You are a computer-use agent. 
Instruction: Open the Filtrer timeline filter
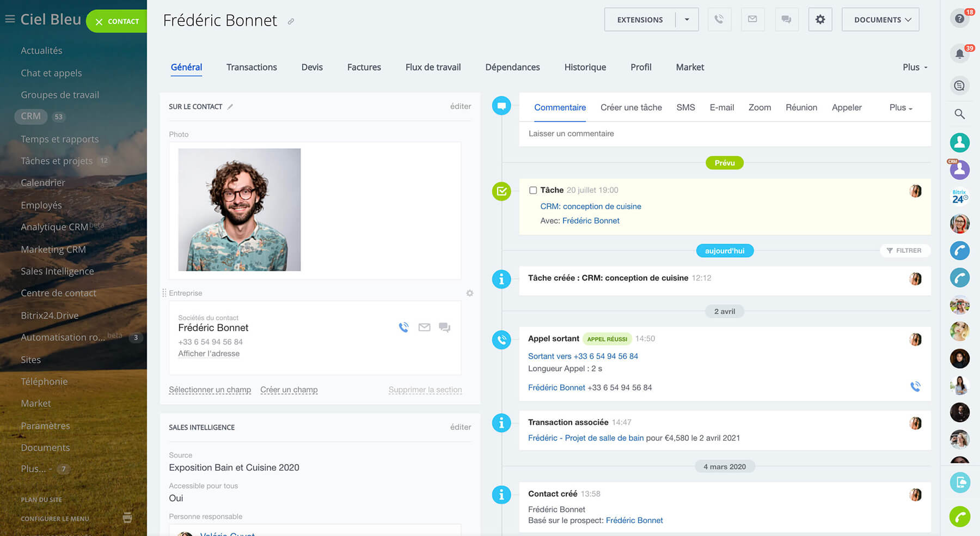[x=904, y=251]
